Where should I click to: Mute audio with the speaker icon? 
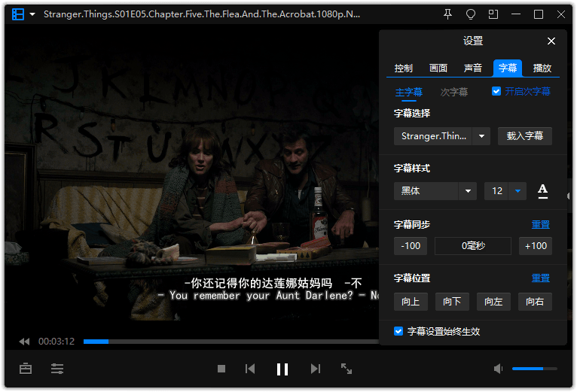tap(498, 369)
